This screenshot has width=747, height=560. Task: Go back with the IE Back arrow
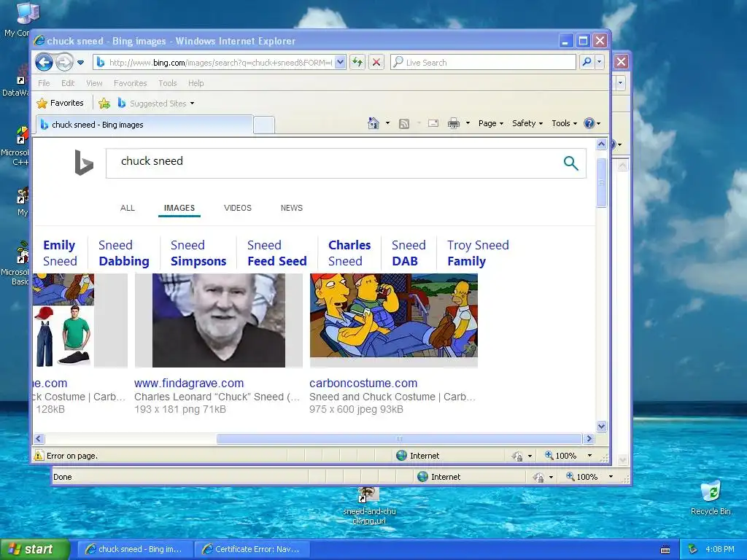point(44,62)
